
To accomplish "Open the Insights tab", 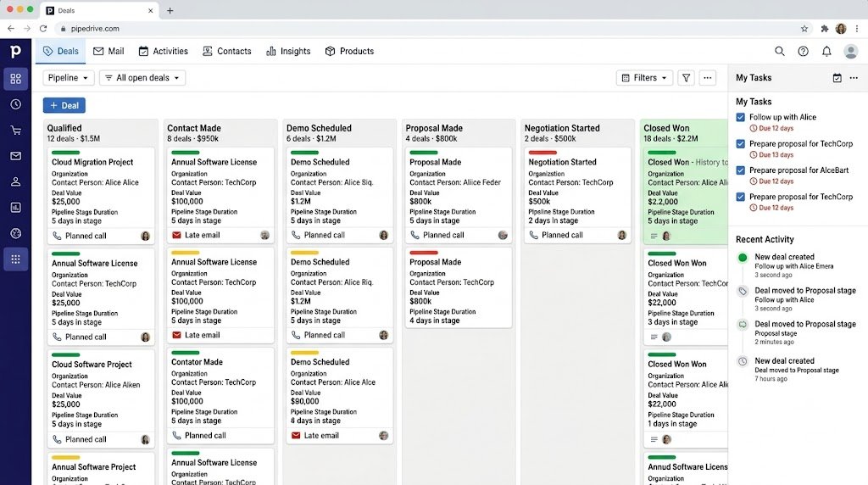I will pos(288,51).
